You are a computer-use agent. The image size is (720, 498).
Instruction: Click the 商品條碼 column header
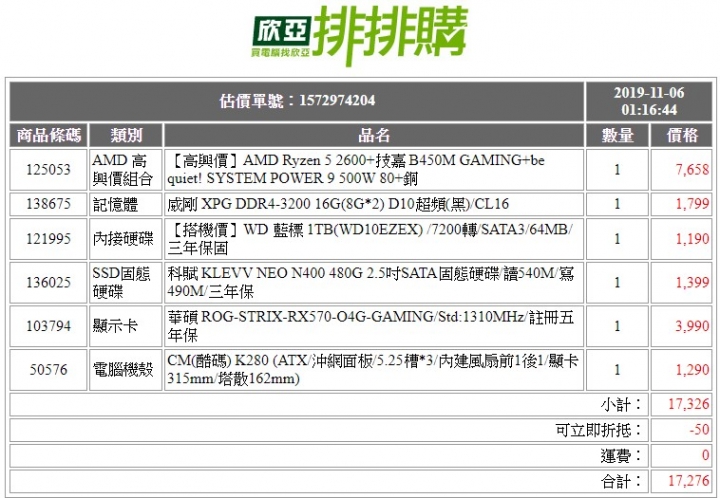49,135
